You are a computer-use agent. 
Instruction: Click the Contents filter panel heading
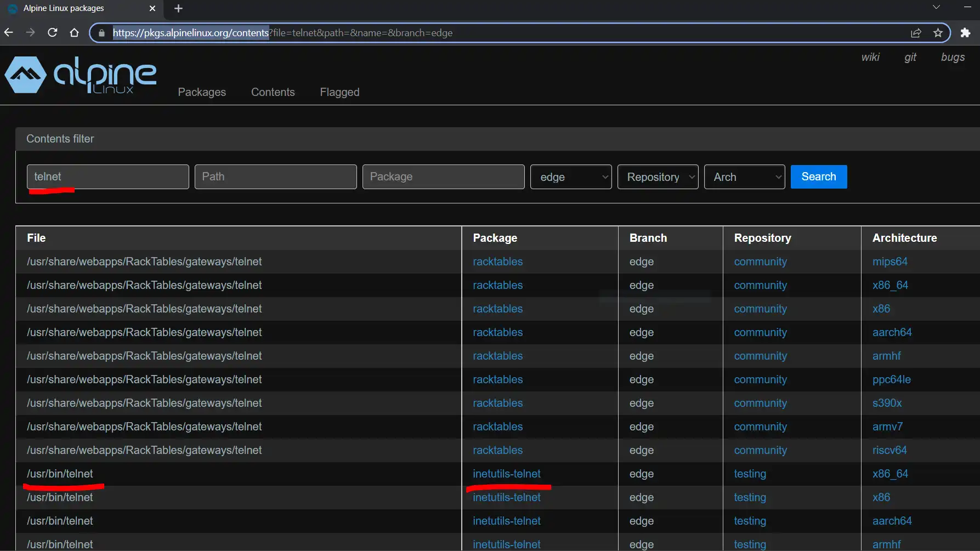(60, 139)
